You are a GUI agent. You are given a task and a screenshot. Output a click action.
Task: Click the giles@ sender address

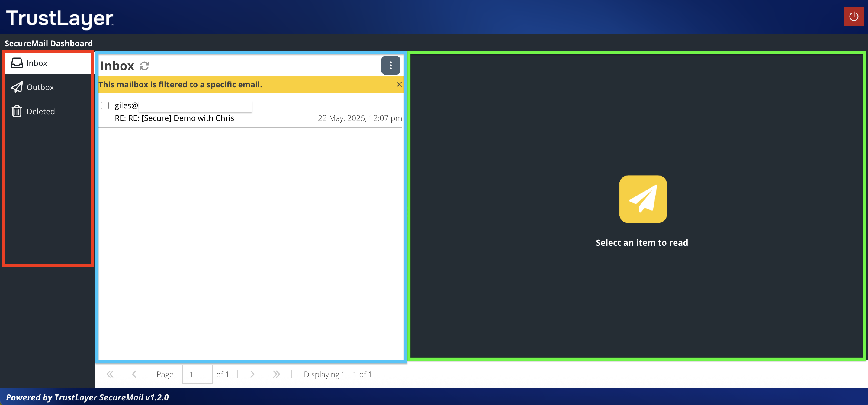126,105
